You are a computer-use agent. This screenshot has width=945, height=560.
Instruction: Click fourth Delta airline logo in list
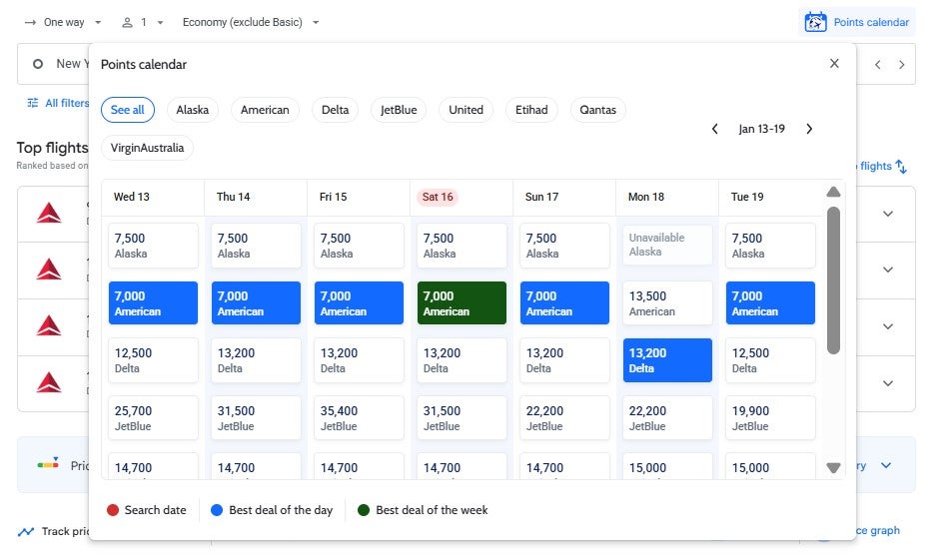tap(49, 383)
